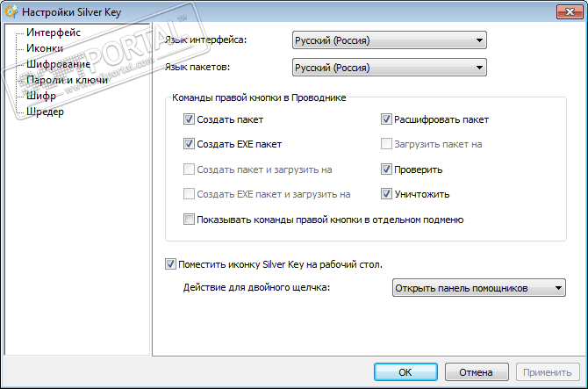Enable showing commands in separate submenu
Screen dimensions: 588x389
point(190,220)
